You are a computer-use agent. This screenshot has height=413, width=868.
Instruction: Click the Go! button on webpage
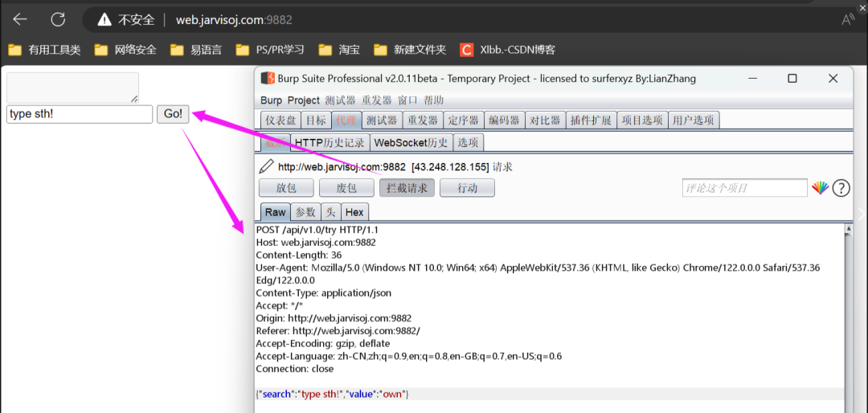(x=173, y=114)
